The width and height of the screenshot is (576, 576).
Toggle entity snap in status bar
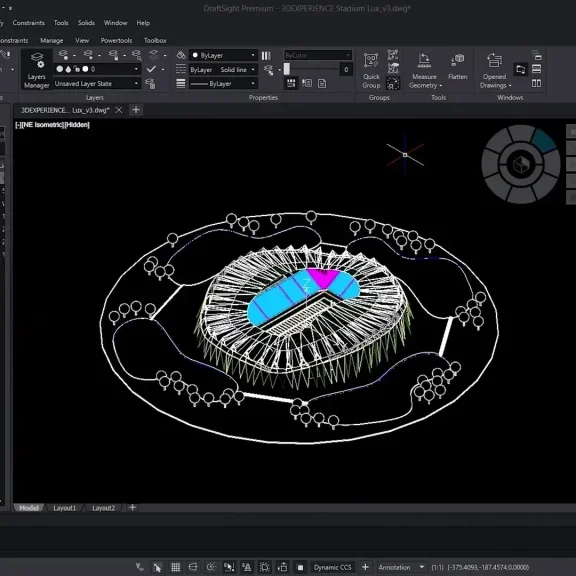(229, 567)
